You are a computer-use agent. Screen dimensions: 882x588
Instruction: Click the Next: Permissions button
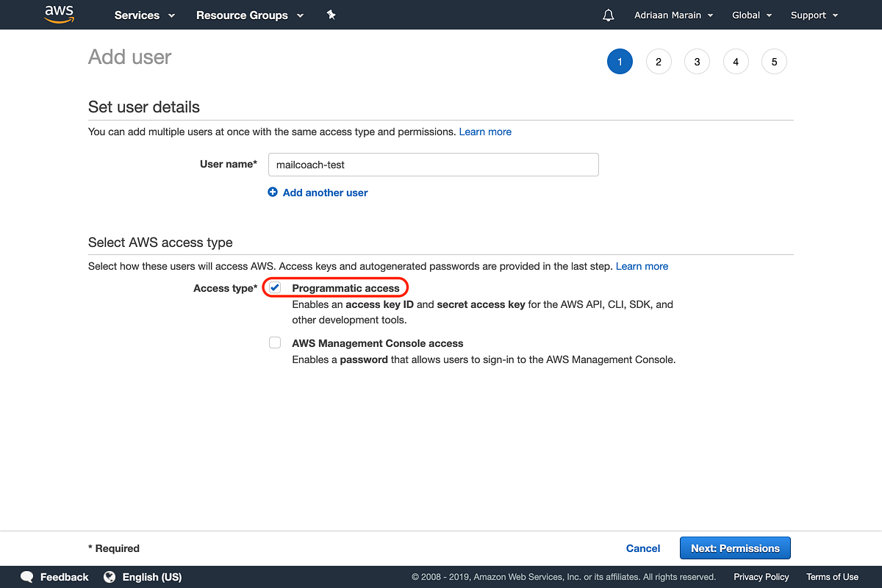734,548
